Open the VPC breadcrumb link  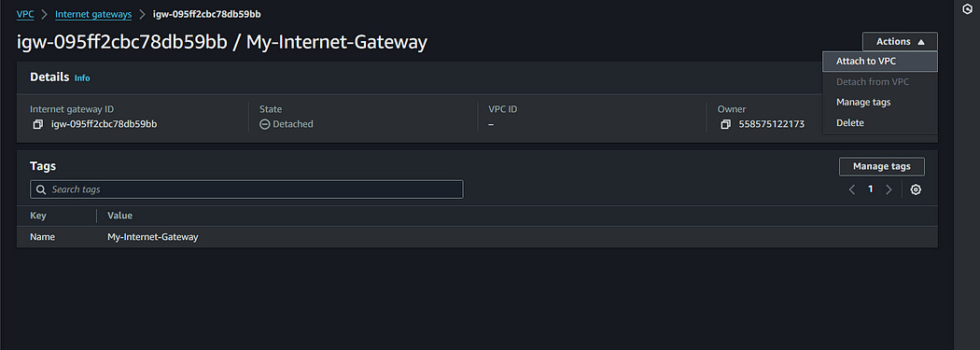coord(25,14)
